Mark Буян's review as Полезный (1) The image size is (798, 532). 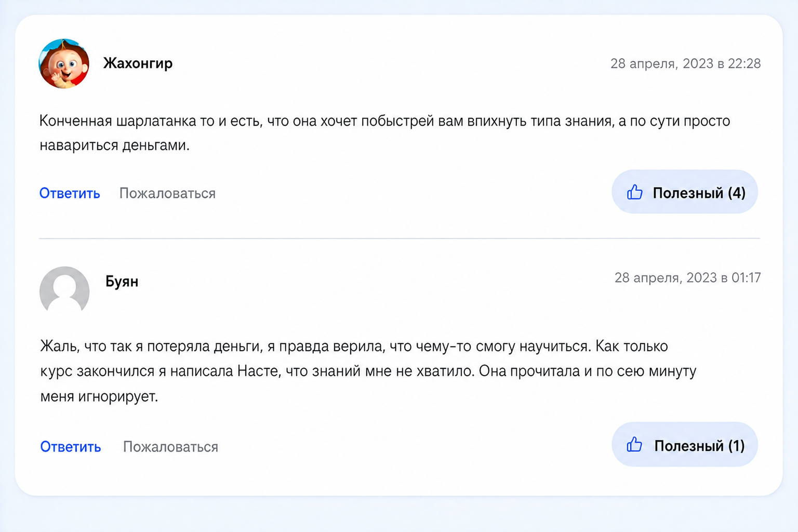click(685, 444)
